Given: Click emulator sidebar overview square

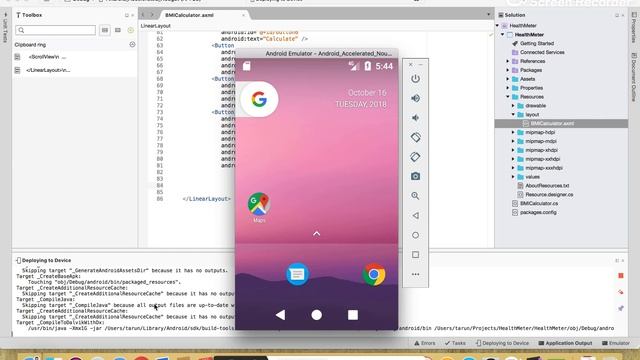Looking at the screenshot, I should (x=415, y=255).
